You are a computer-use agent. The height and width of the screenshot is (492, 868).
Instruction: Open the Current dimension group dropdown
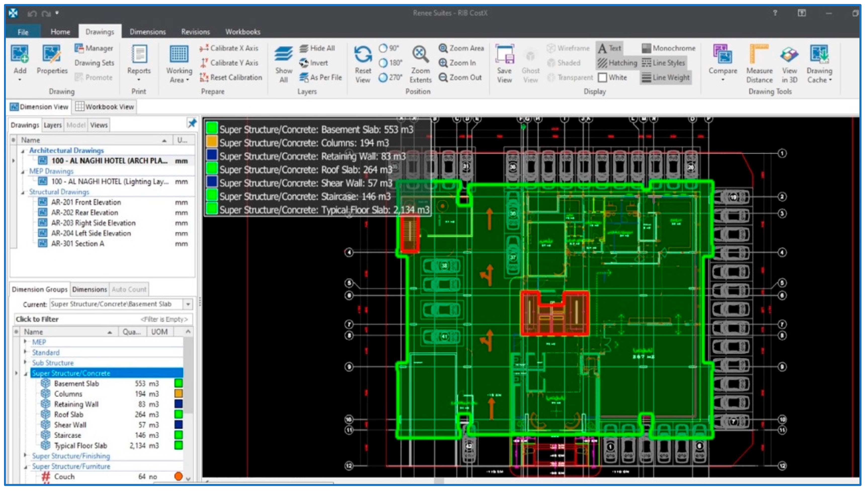click(x=188, y=304)
